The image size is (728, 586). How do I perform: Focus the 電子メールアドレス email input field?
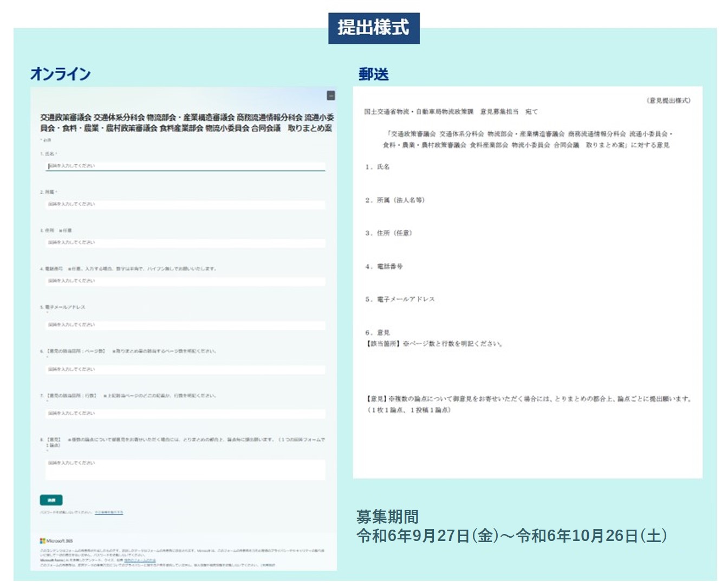pyautogui.click(x=185, y=325)
